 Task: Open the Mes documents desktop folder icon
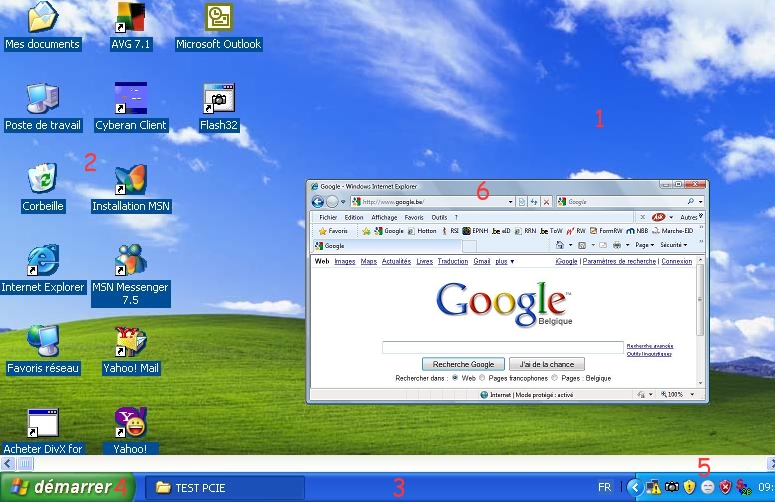pos(43,25)
